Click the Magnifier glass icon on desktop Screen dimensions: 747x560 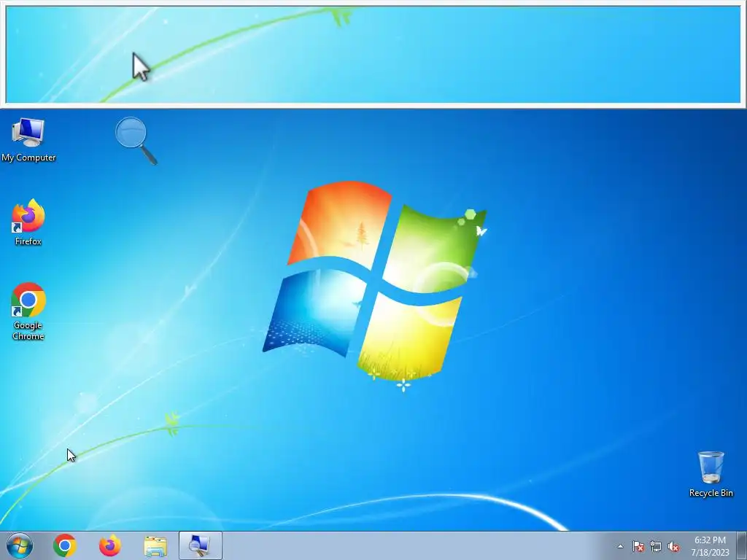[136, 141]
